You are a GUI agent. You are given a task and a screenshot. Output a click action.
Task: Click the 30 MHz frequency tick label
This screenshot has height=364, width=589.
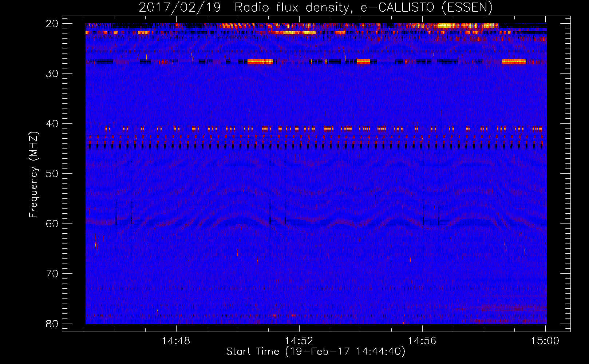click(52, 74)
